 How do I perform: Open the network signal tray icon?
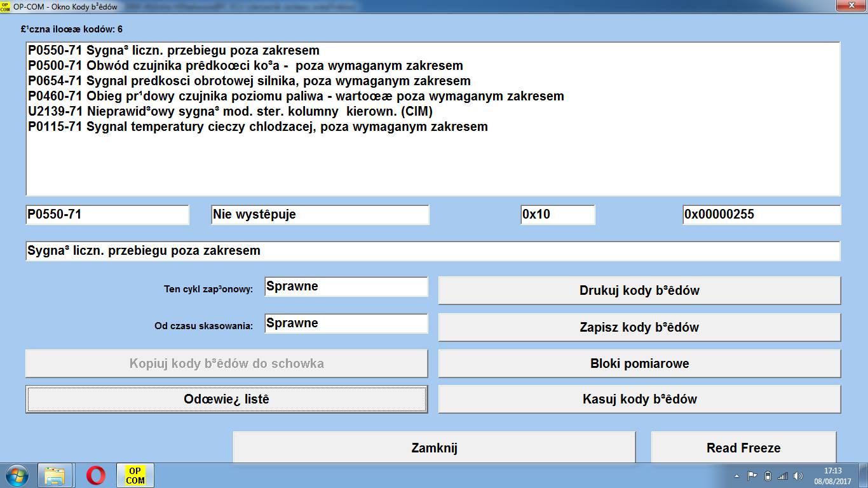click(782, 476)
